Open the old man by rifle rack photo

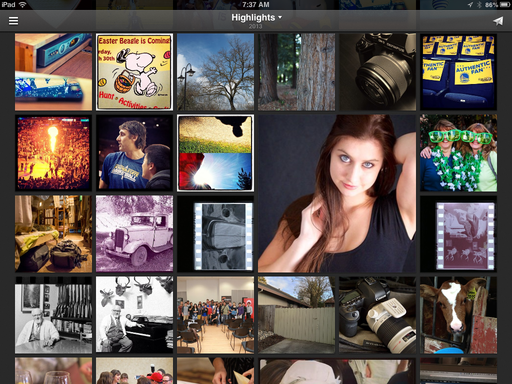53,315
